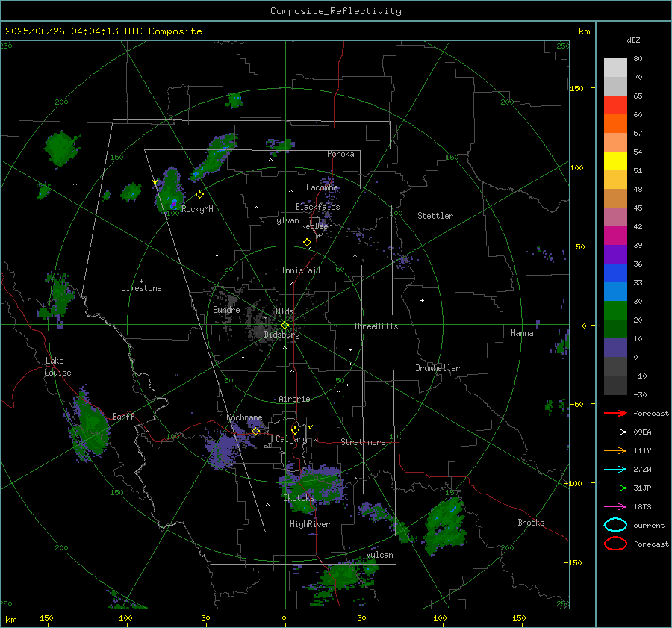This screenshot has height=628, width=672.
Task: Click the white 09EA arrow legend icon
Action: [615, 432]
